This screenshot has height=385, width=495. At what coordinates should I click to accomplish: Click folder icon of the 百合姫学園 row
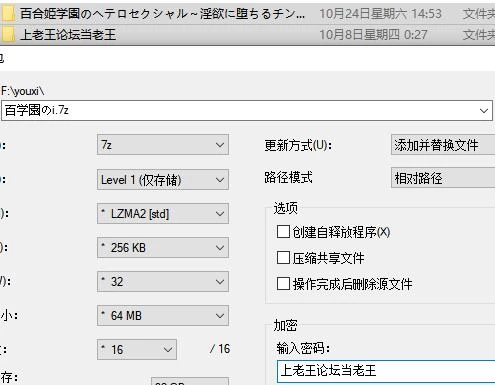tap(8, 14)
